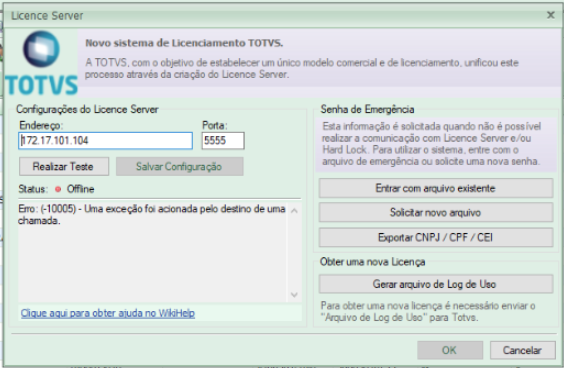Click the Cancelar button
Image resolution: width=564 pixels, height=368 pixels.
coord(522,350)
